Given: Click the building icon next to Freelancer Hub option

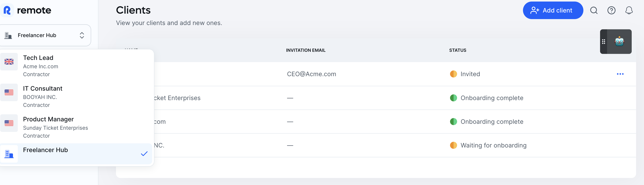Looking at the screenshot, I should tap(9, 154).
